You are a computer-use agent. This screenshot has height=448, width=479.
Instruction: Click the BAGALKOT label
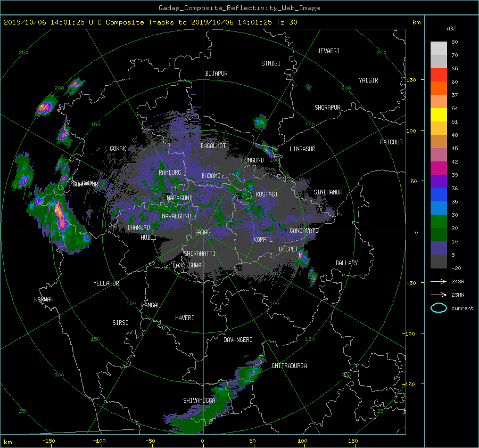click(213, 146)
